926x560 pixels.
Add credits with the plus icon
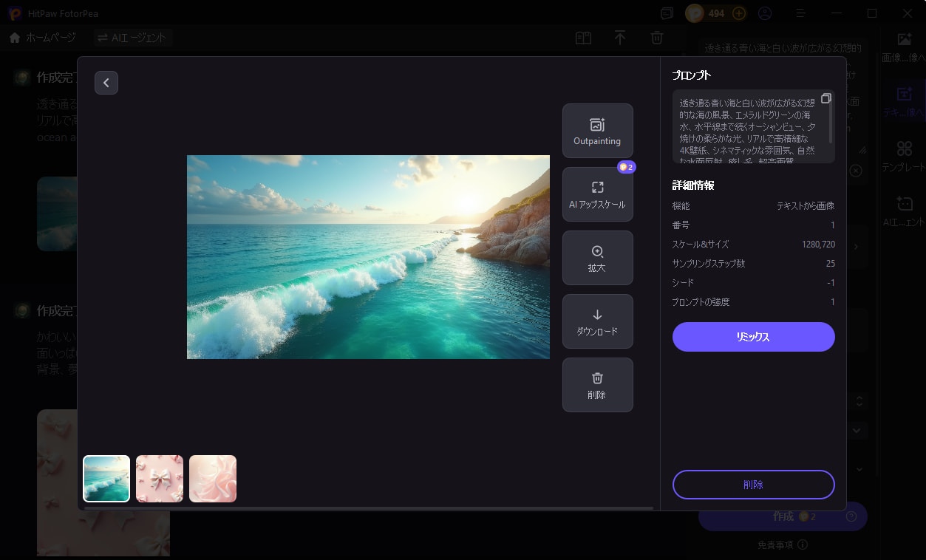point(739,13)
